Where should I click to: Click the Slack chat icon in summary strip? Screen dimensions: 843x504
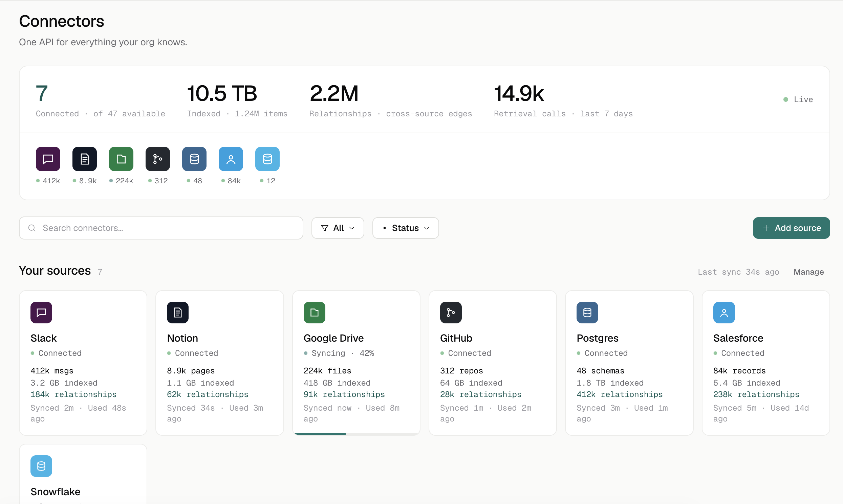pos(48,159)
